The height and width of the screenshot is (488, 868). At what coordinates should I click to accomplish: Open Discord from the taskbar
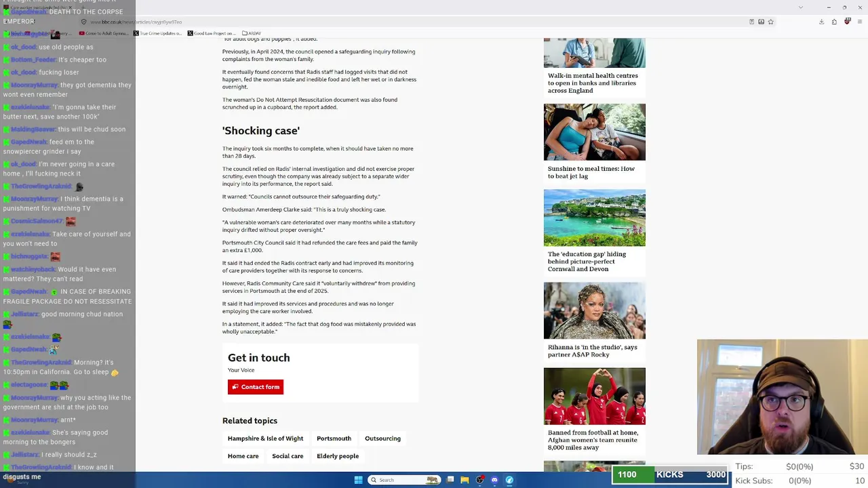point(494,480)
